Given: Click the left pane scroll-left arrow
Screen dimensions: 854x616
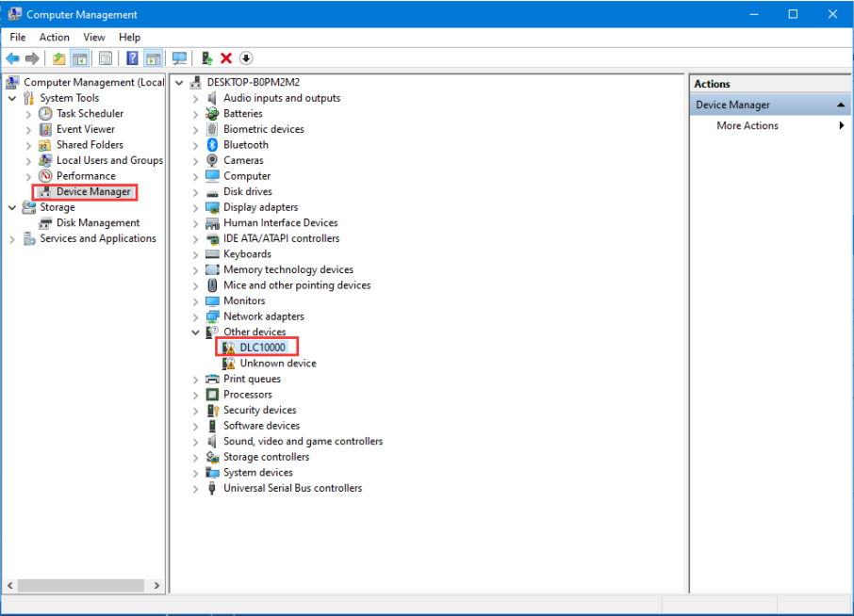Looking at the screenshot, I should (x=10, y=586).
